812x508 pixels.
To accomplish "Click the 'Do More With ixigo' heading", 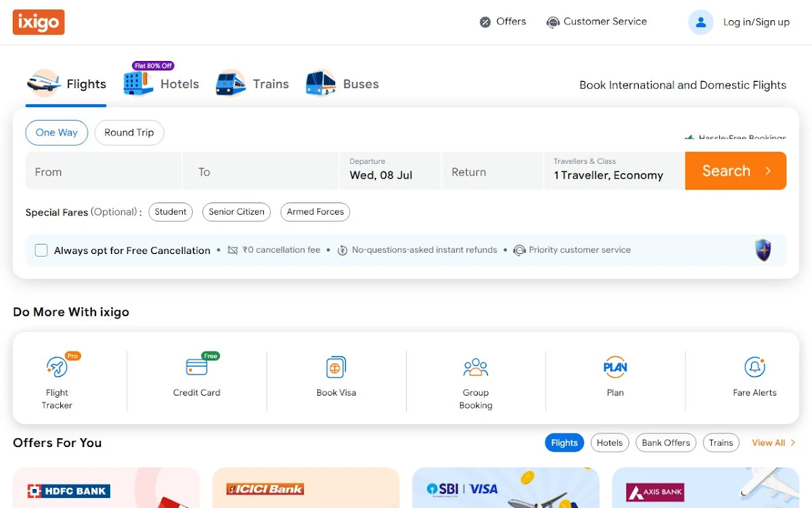I will 71,312.
